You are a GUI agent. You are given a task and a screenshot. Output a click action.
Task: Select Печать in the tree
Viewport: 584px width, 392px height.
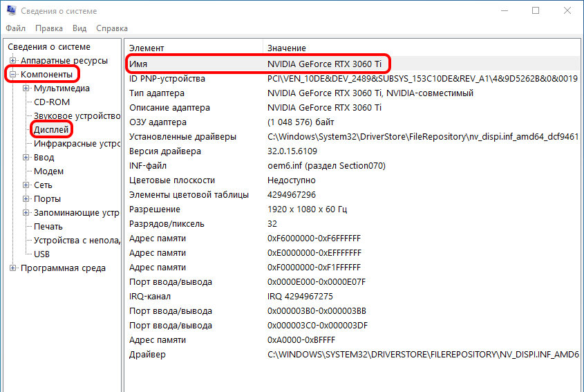(48, 226)
